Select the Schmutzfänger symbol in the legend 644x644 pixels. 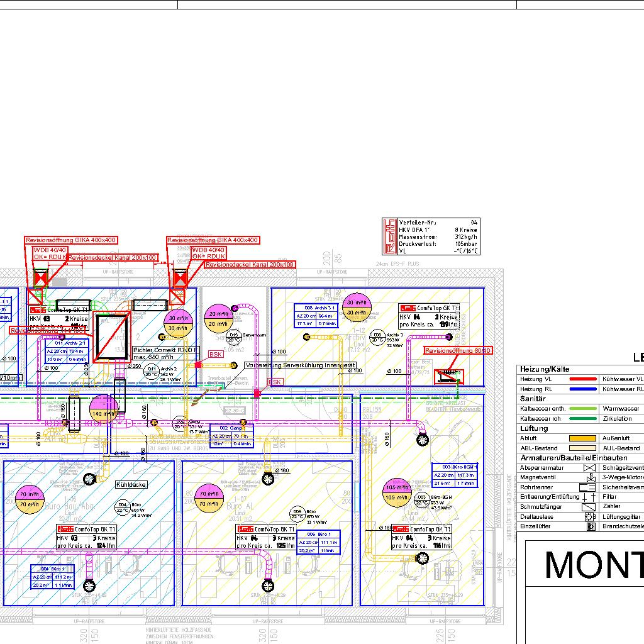click(589, 506)
